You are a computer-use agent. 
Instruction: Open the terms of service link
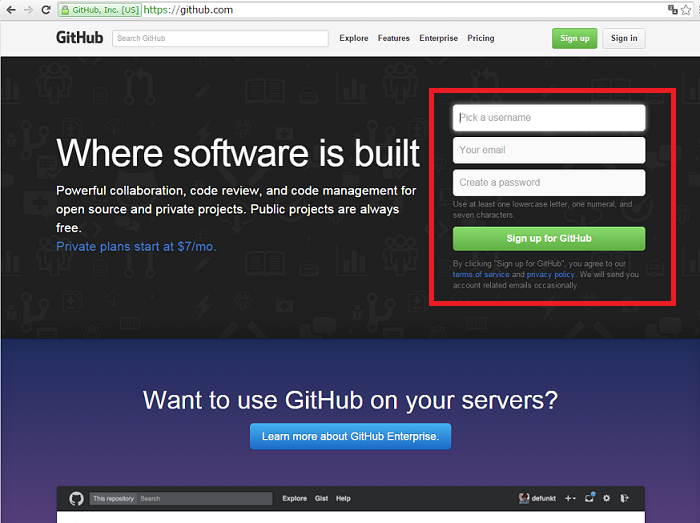pyautogui.click(x=481, y=274)
